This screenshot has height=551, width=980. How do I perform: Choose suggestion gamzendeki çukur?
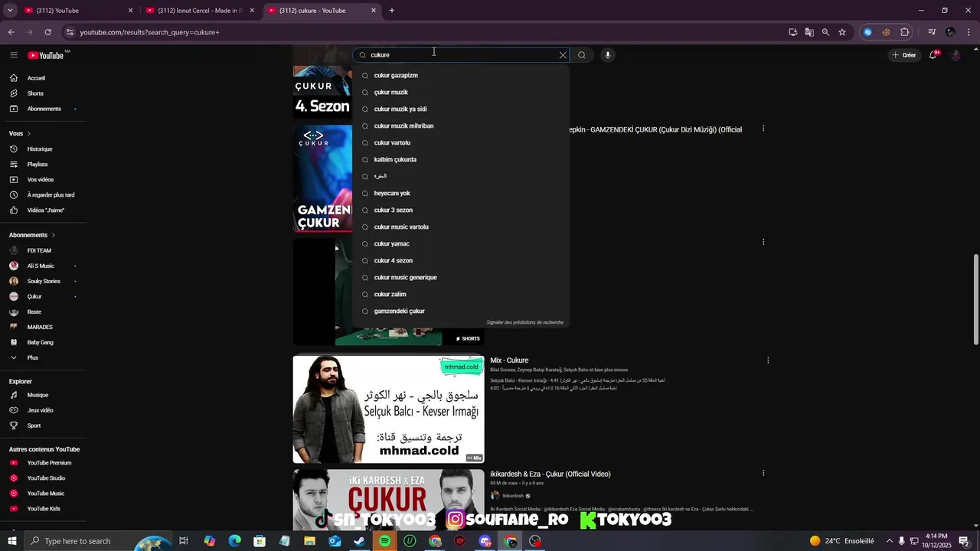coord(461,311)
